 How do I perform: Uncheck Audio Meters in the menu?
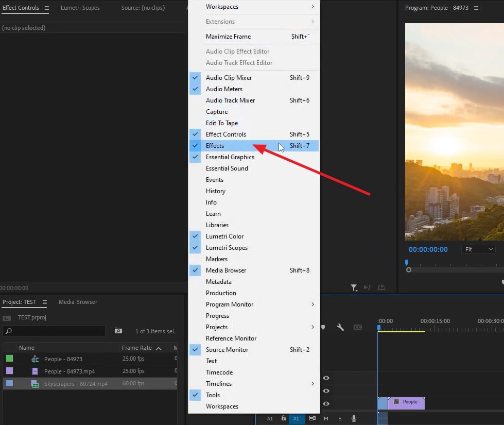224,89
